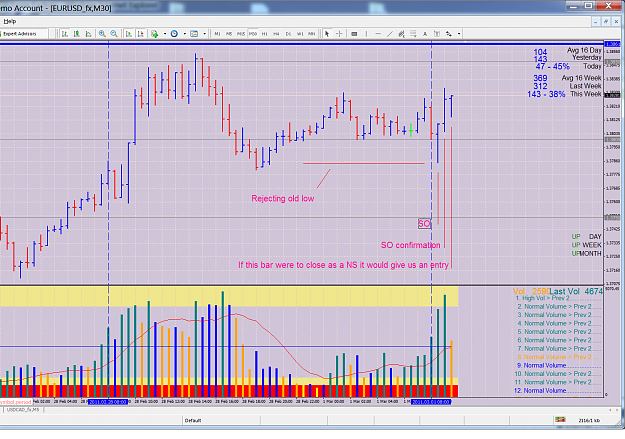The width and height of the screenshot is (625, 439).
Task: Expand the arrows tool dropdown
Action: coord(459,34)
